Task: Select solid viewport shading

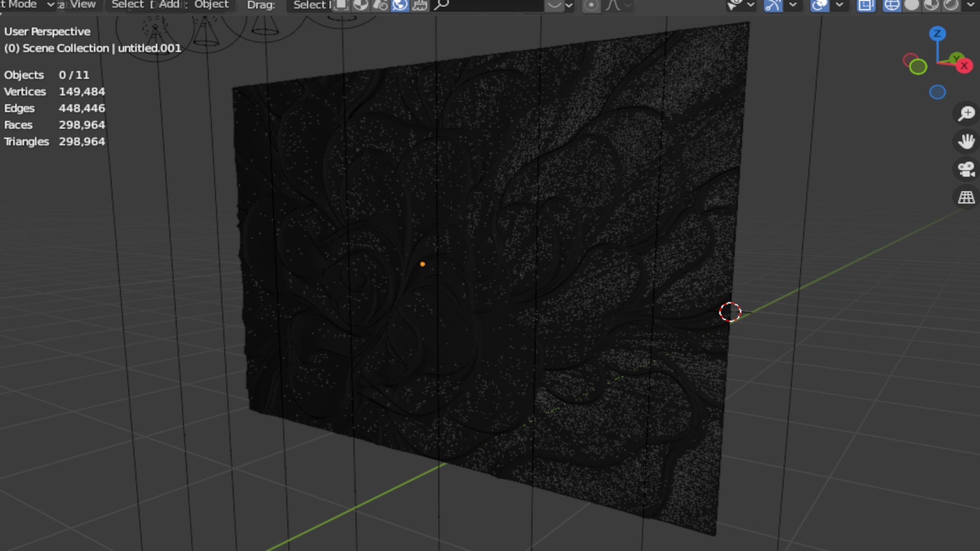Action: (x=912, y=5)
